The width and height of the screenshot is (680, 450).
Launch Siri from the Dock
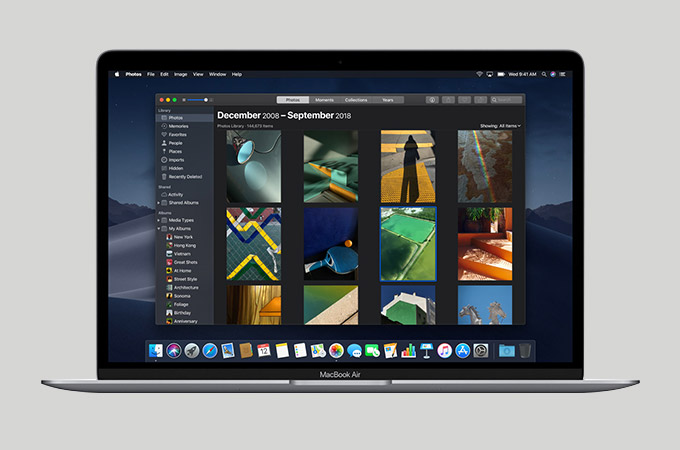pyautogui.click(x=173, y=351)
